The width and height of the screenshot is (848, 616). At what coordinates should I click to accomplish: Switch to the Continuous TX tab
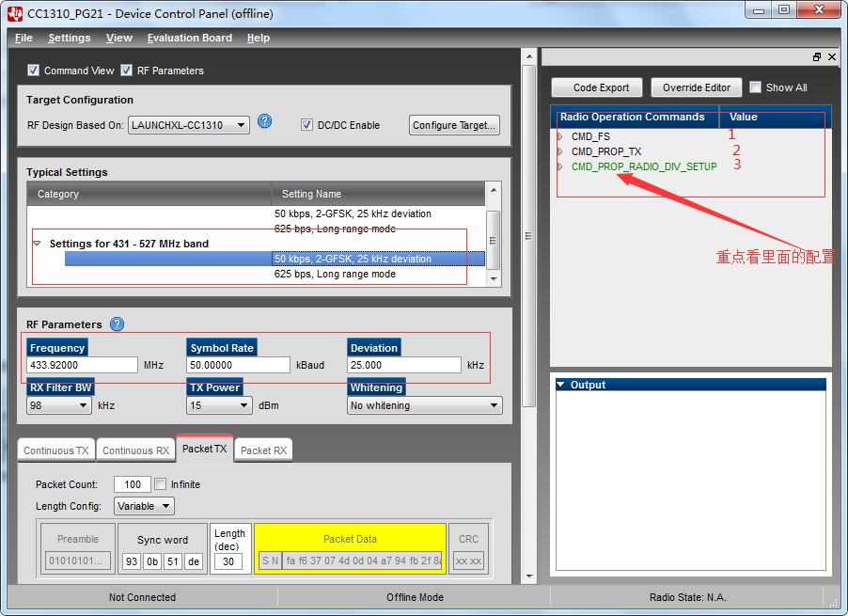(56, 450)
